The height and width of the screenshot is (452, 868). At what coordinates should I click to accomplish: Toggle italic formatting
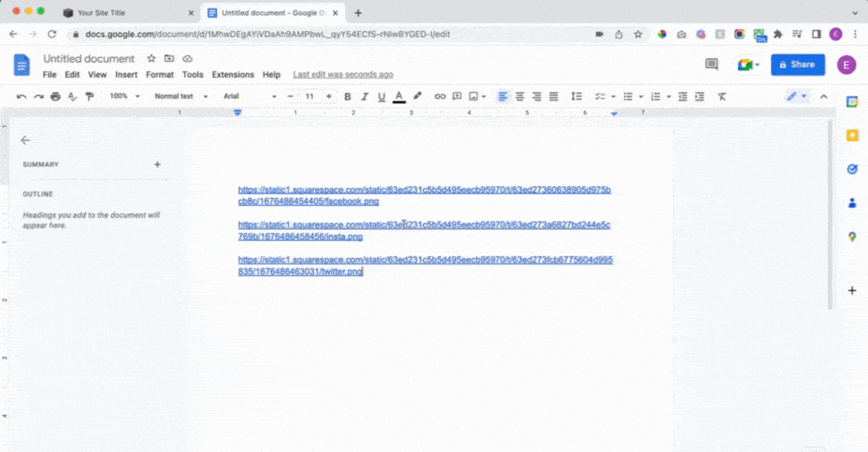tap(364, 97)
